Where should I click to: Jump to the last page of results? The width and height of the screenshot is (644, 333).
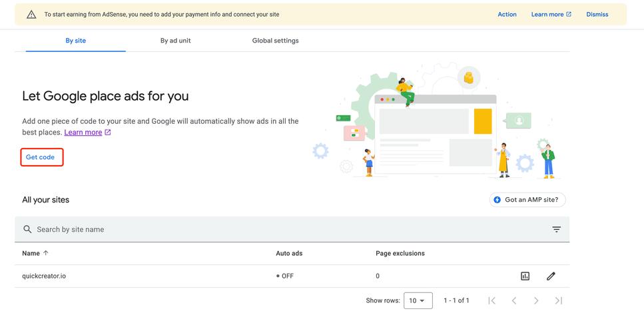[x=558, y=300]
